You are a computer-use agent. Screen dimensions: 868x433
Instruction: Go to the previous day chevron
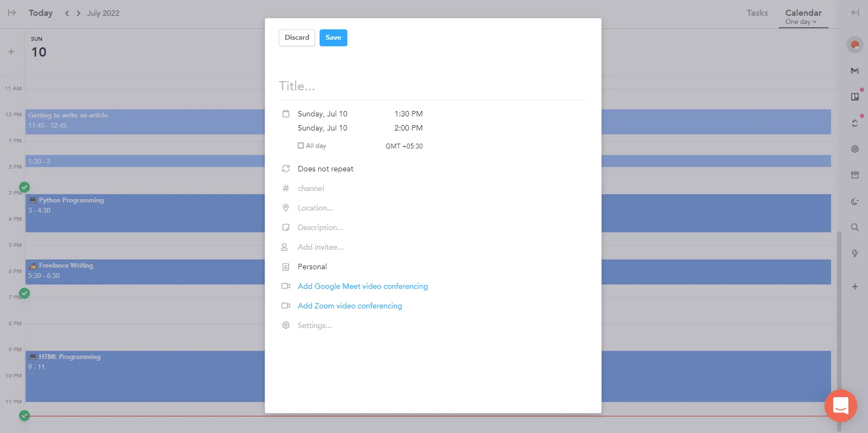(67, 13)
